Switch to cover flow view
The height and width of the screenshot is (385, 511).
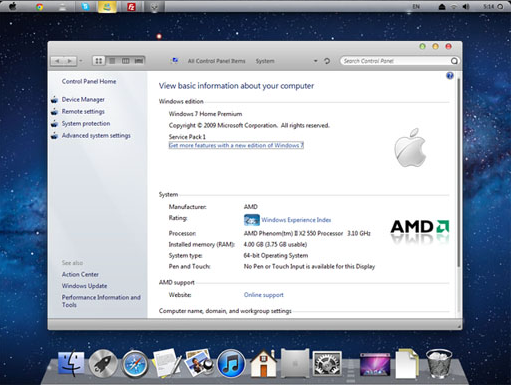[x=139, y=61]
